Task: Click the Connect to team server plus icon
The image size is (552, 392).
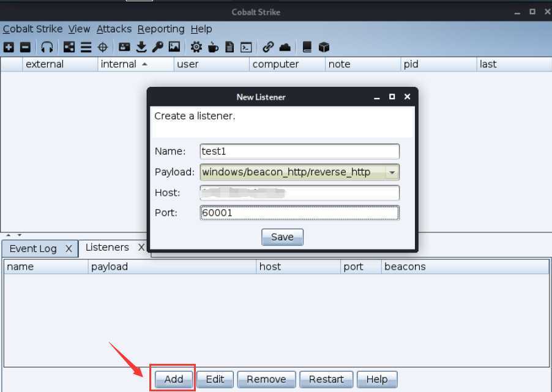Action: point(9,47)
